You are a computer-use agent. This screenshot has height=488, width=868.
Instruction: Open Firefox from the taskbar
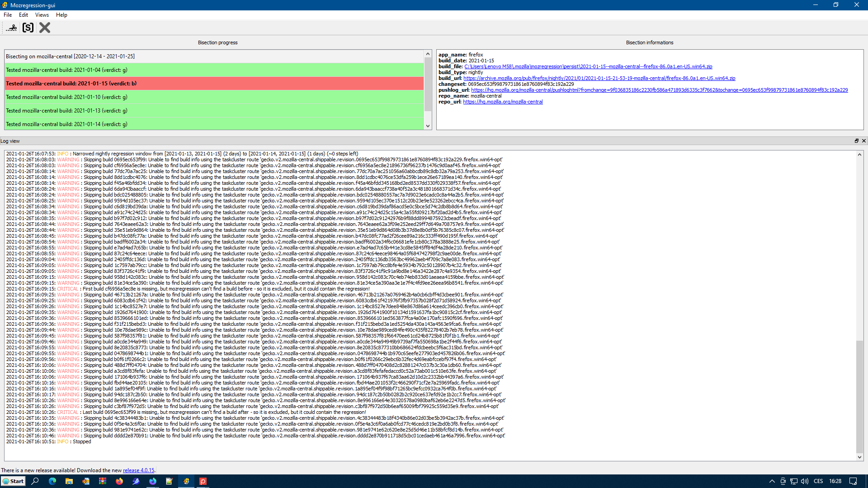click(x=119, y=481)
